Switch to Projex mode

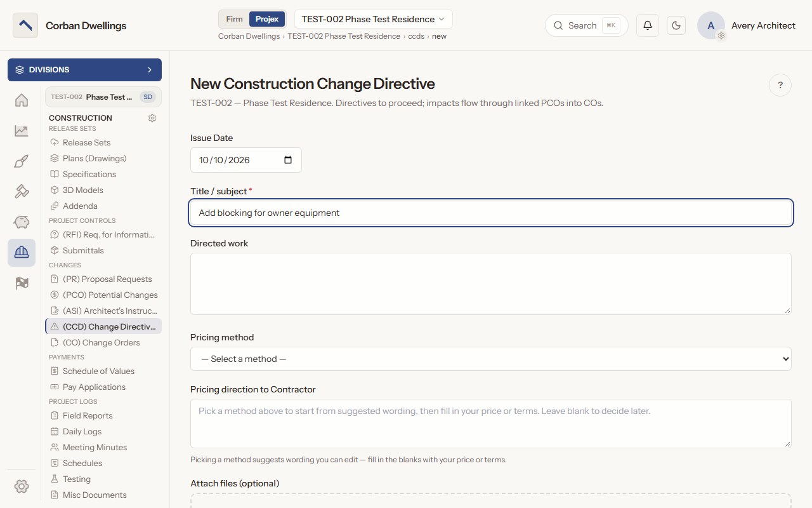(x=267, y=19)
